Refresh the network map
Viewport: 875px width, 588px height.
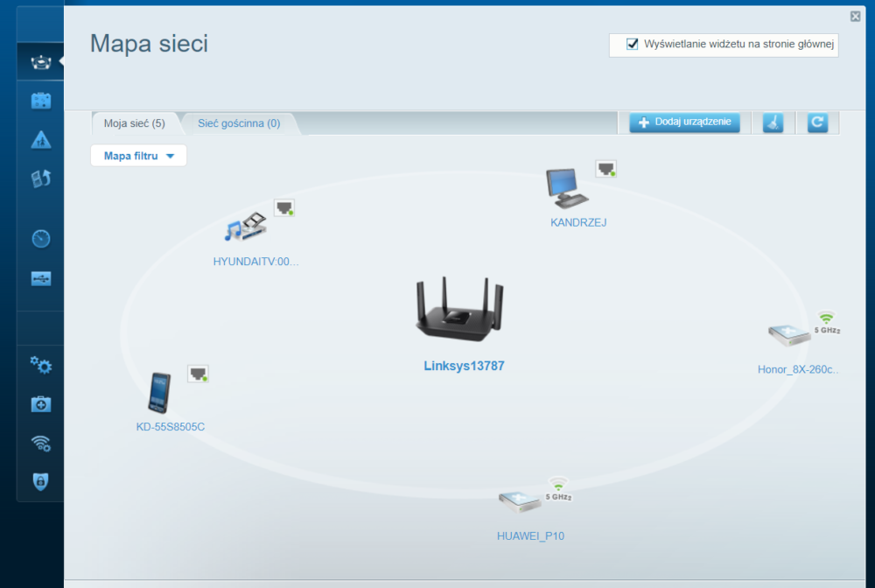(817, 122)
